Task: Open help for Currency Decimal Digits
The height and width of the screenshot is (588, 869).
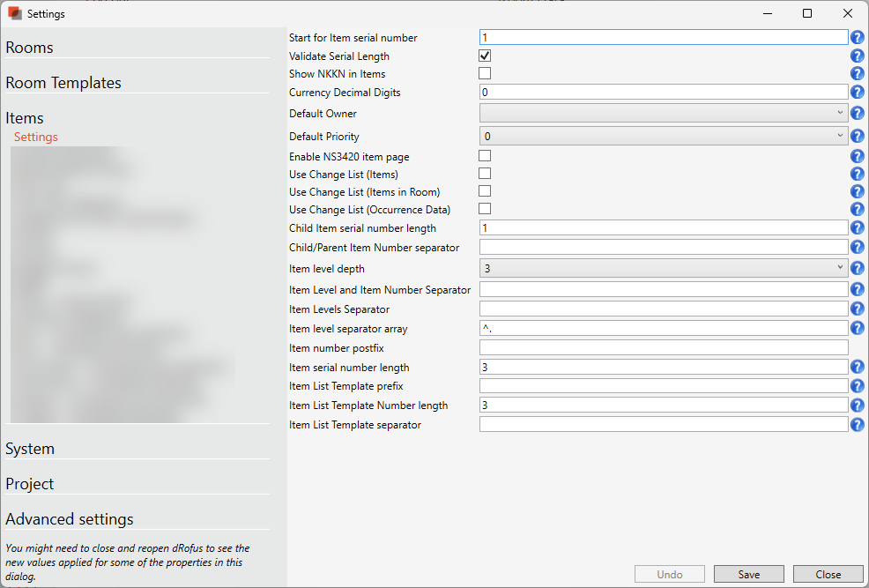Action: 857,93
